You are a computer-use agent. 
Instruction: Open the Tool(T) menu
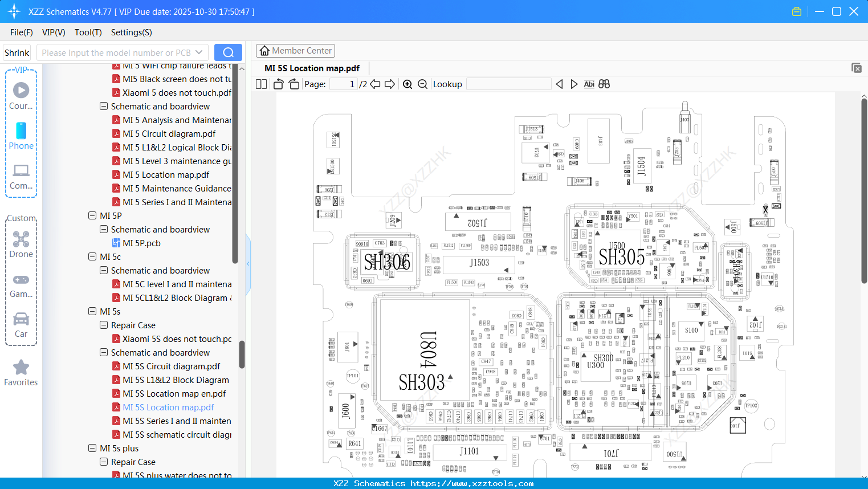88,32
